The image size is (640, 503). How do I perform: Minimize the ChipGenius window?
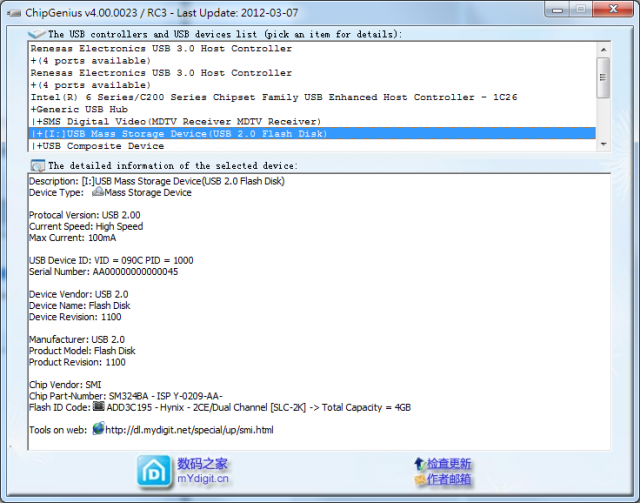pos(557,9)
